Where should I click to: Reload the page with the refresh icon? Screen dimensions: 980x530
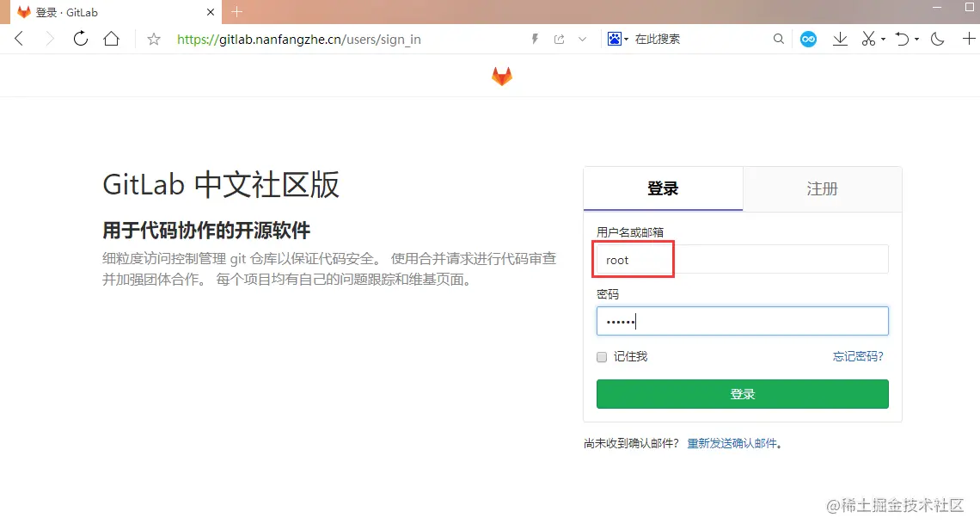(81, 39)
